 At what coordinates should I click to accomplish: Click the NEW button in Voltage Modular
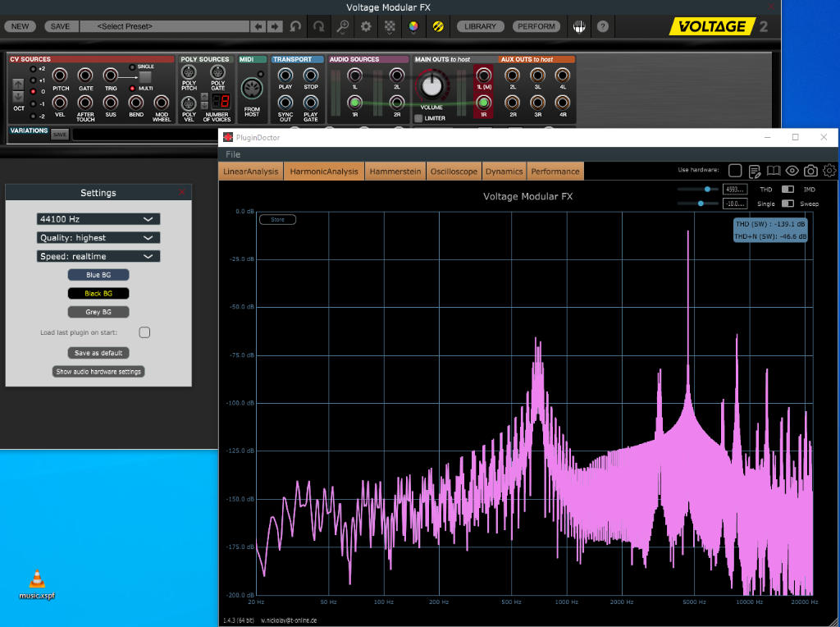(x=21, y=26)
